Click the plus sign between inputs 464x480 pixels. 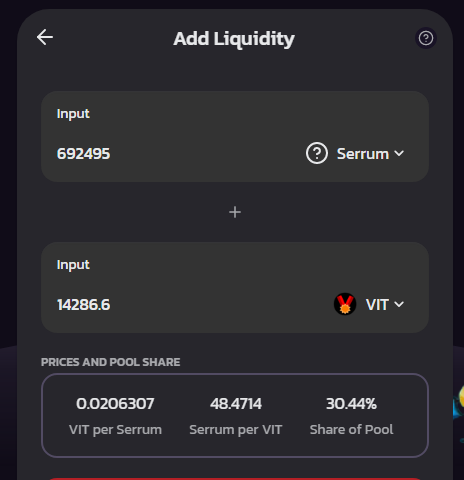tap(235, 212)
